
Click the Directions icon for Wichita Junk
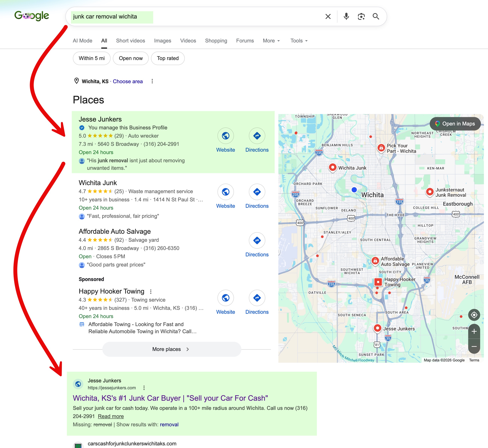pyautogui.click(x=257, y=192)
